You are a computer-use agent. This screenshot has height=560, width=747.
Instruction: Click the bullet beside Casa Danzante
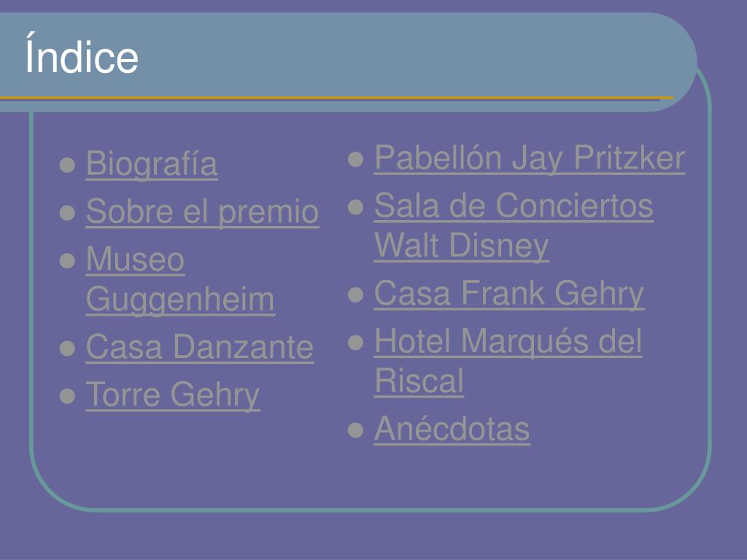[69, 348]
